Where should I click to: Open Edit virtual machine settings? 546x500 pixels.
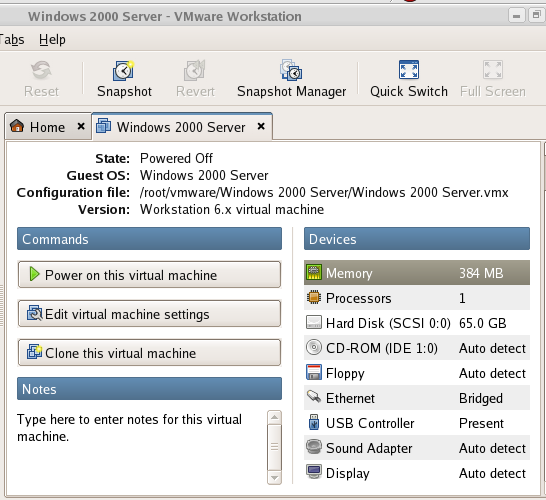(149, 314)
